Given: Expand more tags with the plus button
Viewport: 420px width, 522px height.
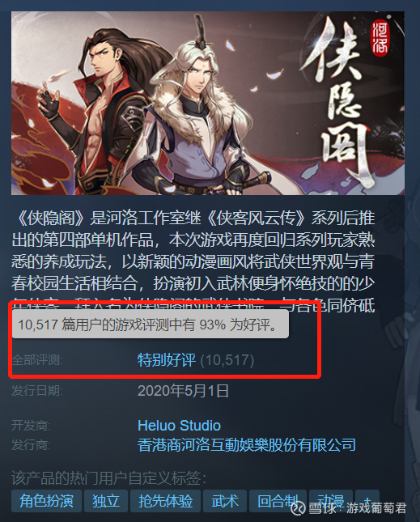Looking at the screenshot, I should 367,501.
